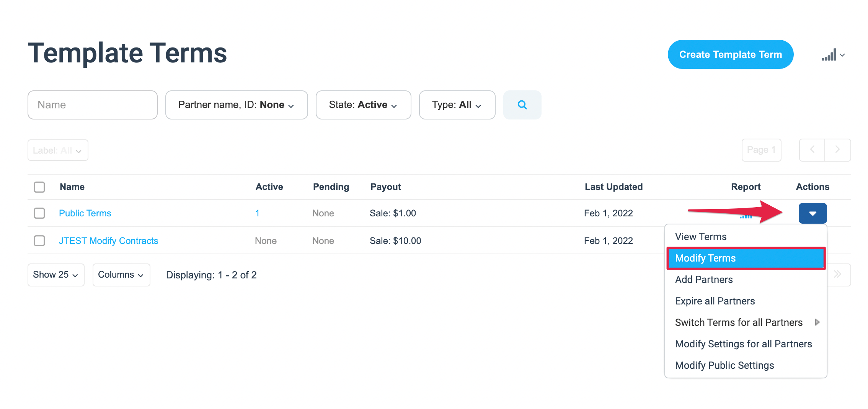This screenshot has width=868, height=409.
Task: Open the Public Terms link
Action: pyautogui.click(x=85, y=213)
